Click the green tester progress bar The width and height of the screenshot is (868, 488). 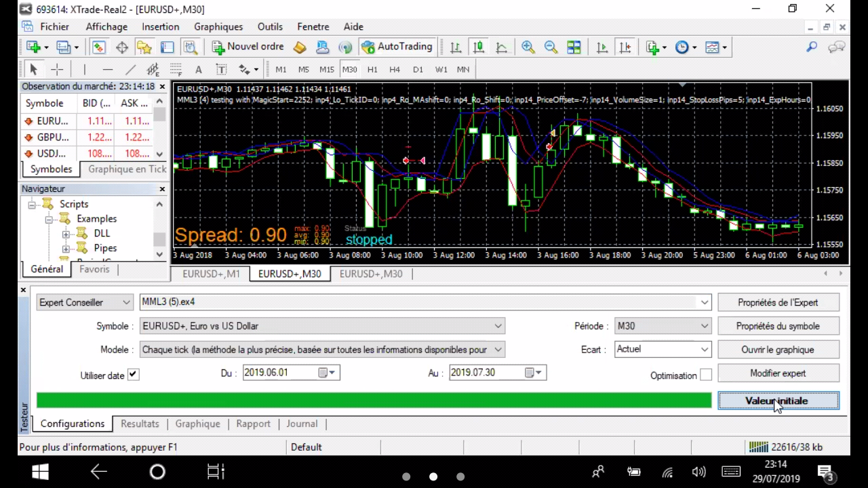point(374,401)
